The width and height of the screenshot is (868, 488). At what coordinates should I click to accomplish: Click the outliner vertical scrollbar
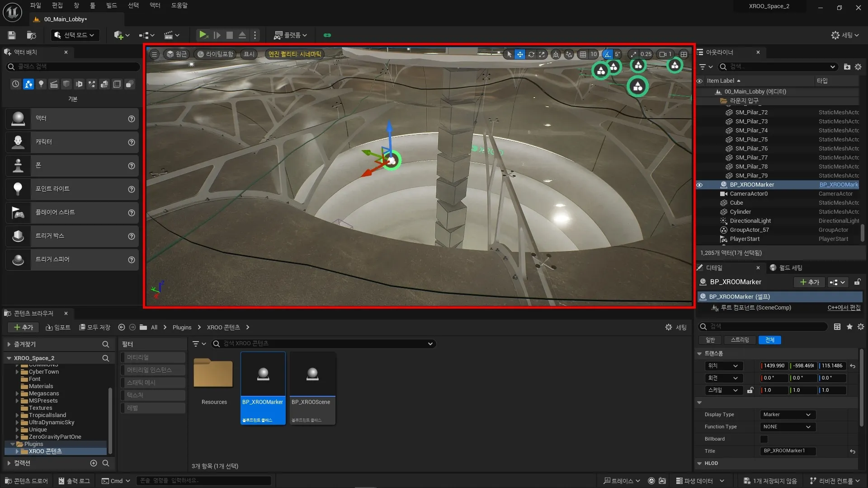pyautogui.click(x=862, y=233)
